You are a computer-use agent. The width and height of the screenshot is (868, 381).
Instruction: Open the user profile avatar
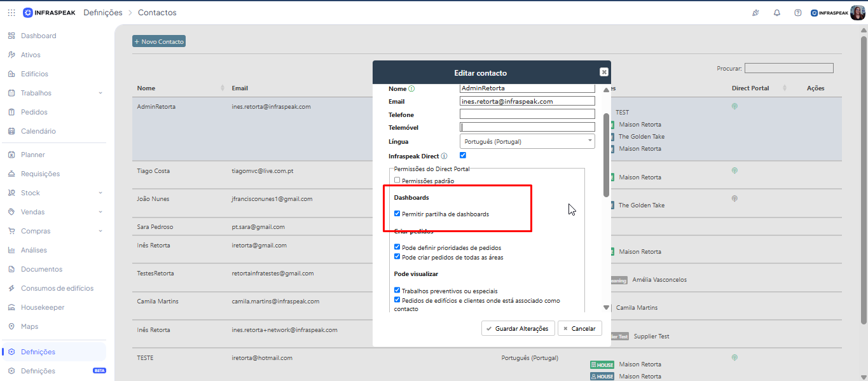tap(857, 13)
